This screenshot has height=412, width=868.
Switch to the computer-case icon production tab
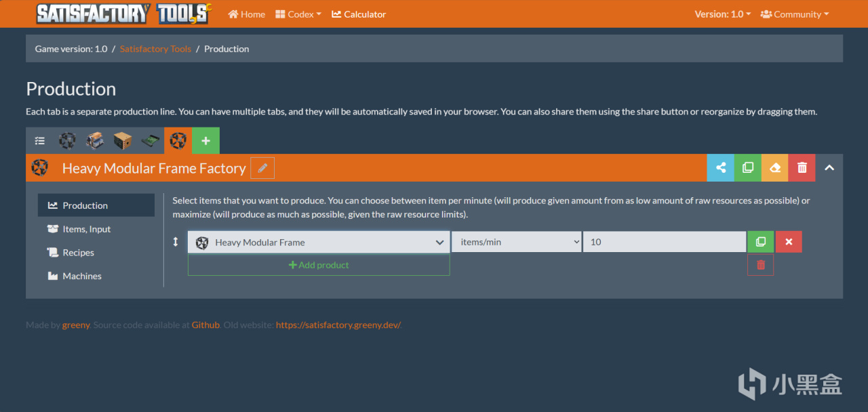[x=123, y=141]
